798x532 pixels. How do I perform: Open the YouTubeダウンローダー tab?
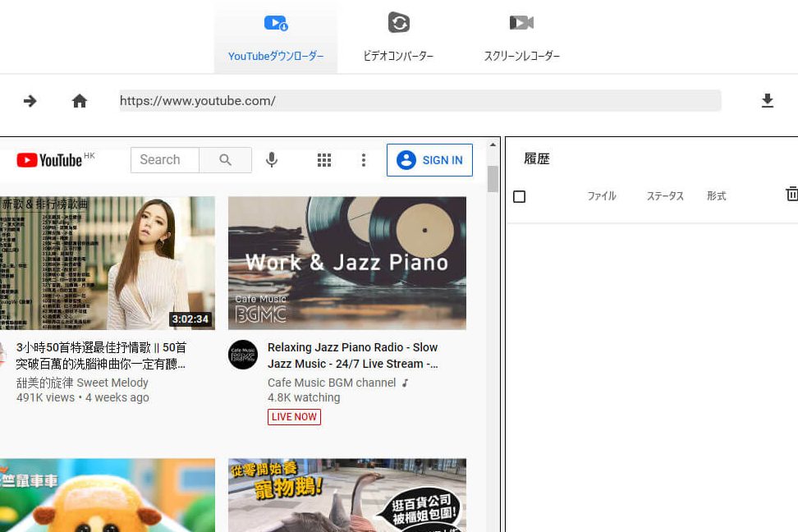tap(275, 38)
